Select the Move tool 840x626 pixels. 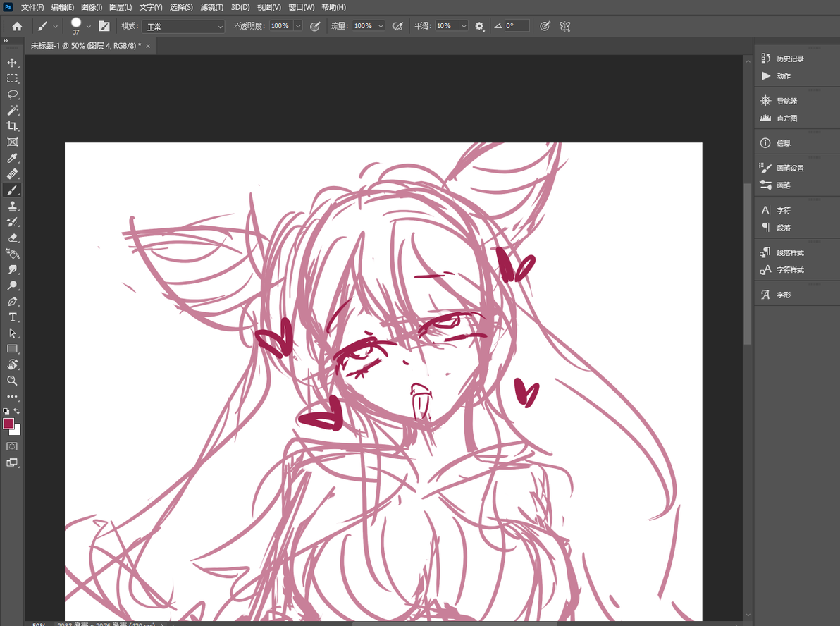pos(12,63)
